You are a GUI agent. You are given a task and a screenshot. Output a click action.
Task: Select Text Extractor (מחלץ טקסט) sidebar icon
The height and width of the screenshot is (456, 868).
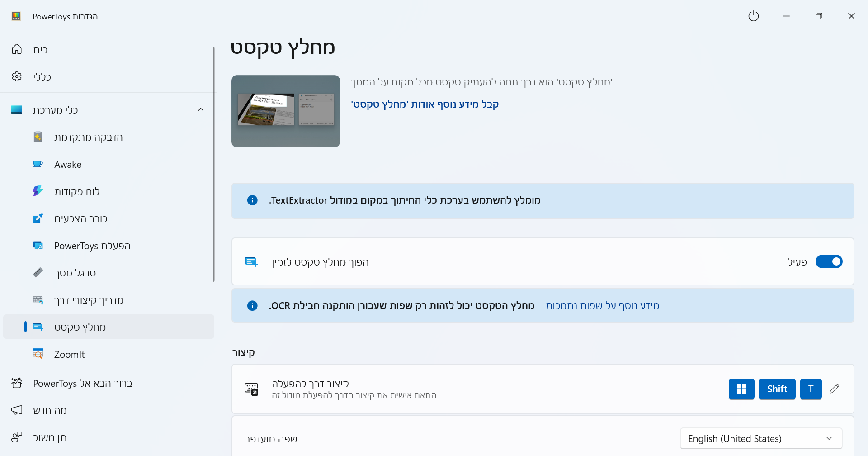pyautogui.click(x=38, y=327)
